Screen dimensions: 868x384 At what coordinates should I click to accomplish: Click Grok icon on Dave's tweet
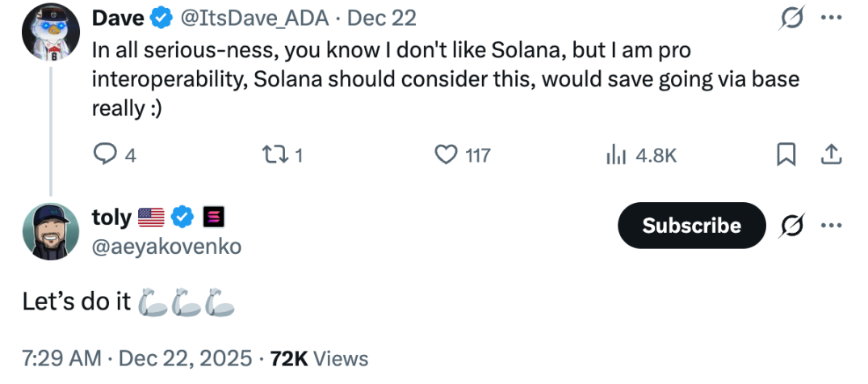coord(792,17)
